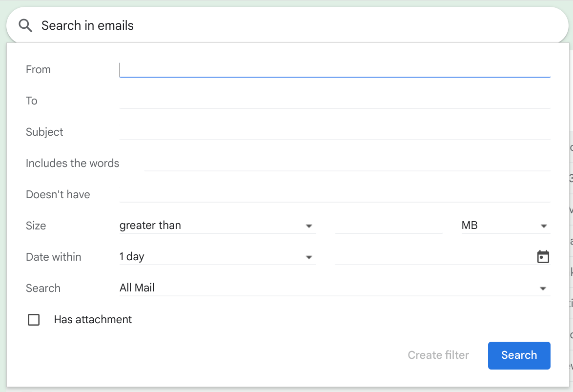Select the Subject text field

click(x=334, y=132)
